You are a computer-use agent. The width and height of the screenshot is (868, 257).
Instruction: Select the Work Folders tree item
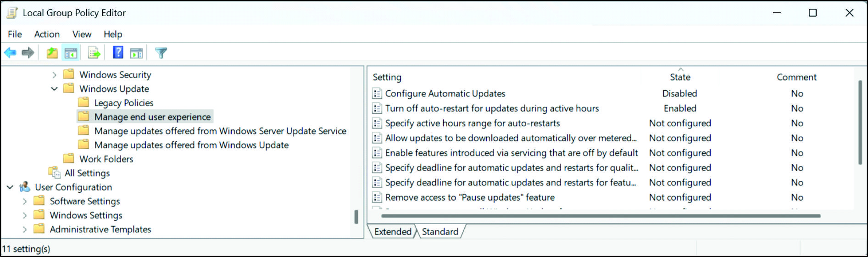point(106,159)
